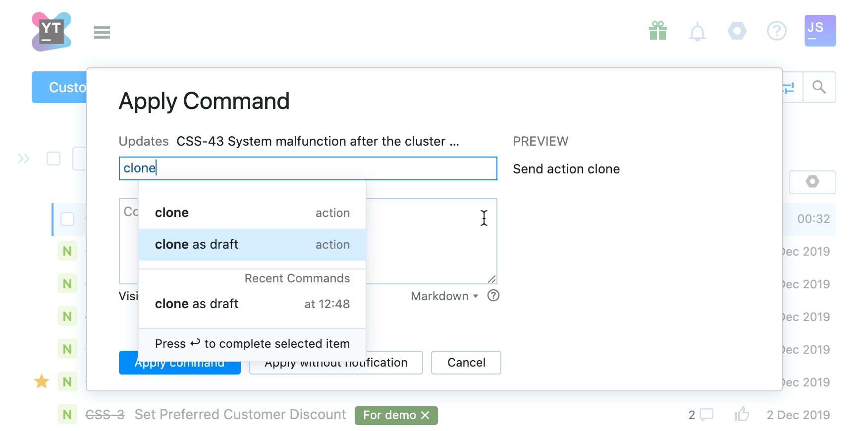
Task: Expand the sidebar with double chevron
Action: click(24, 159)
